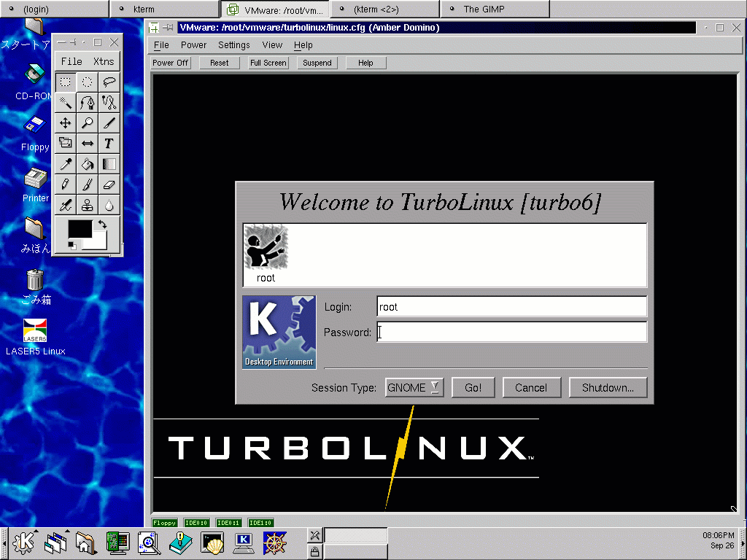The height and width of the screenshot is (560, 747).
Task: Focus the Password input field
Action: (x=511, y=332)
